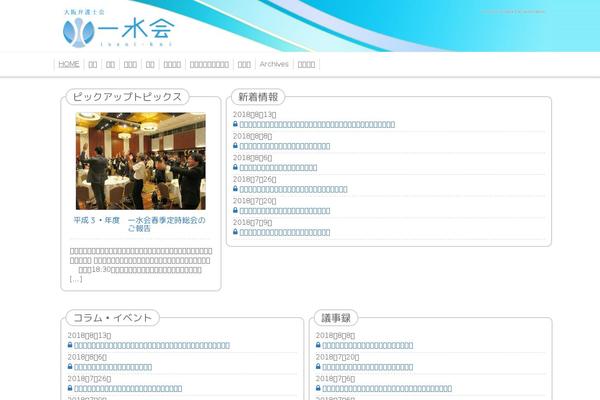The height and width of the screenshot is (400, 600).
Task: Click the 議事録 section heading
Action: click(x=336, y=318)
